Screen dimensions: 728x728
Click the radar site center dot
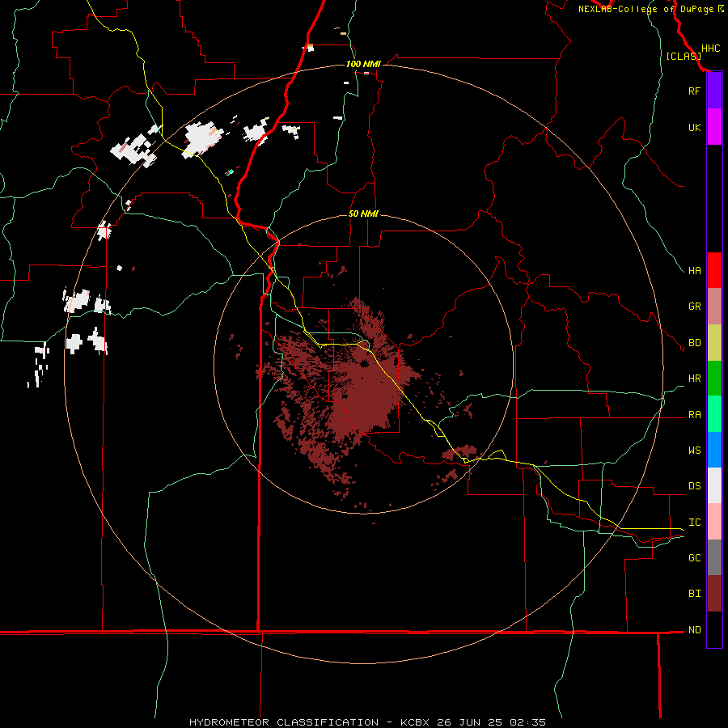pyautogui.click(x=363, y=363)
